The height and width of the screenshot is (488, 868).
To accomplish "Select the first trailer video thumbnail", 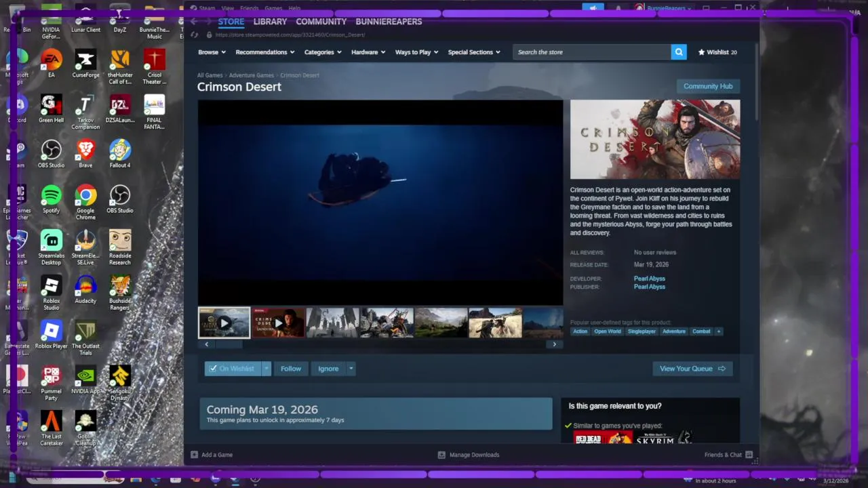I will 224,323.
